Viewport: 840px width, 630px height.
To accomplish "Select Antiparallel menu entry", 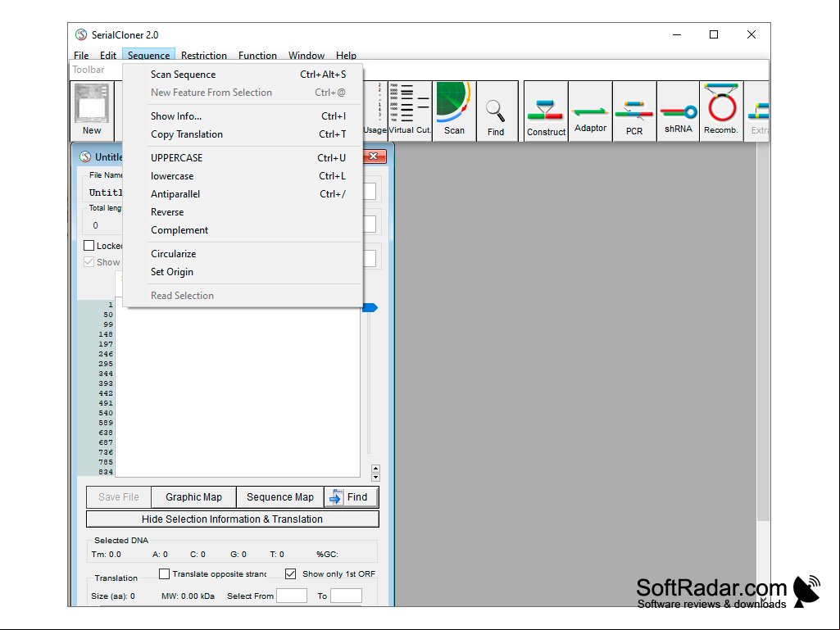I will pos(243,194).
